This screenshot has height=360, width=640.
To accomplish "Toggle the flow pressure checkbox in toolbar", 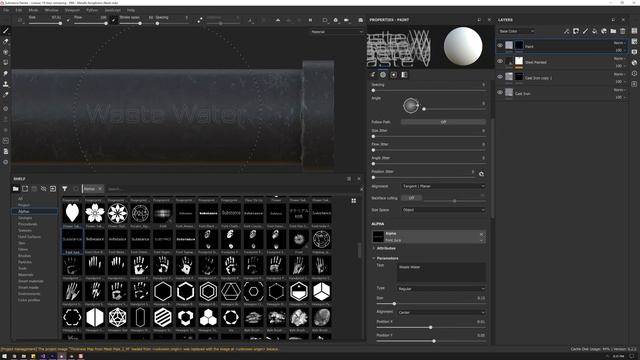I will pyautogui.click(x=114, y=20).
